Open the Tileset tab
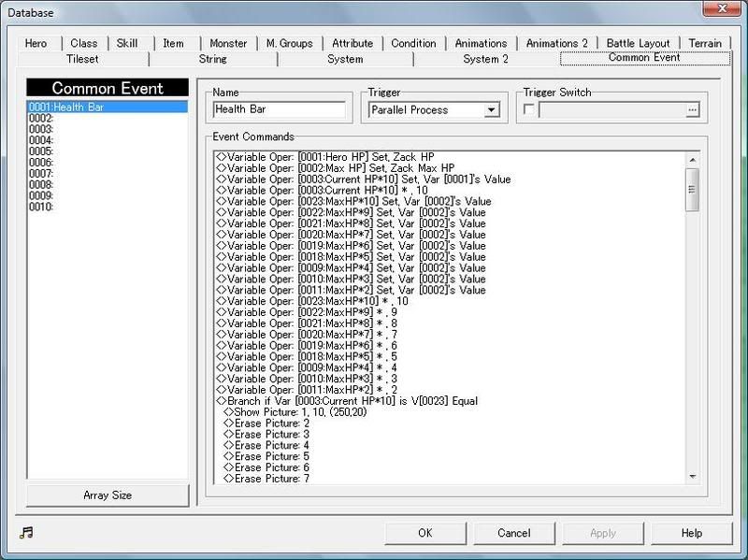This screenshot has width=748, height=560. point(82,59)
